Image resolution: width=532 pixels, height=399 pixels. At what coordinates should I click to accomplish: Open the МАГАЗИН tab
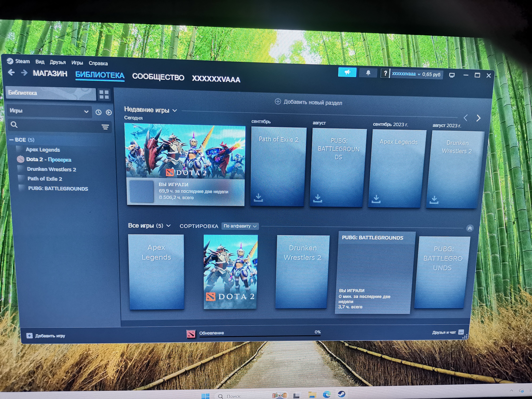pos(50,74)
